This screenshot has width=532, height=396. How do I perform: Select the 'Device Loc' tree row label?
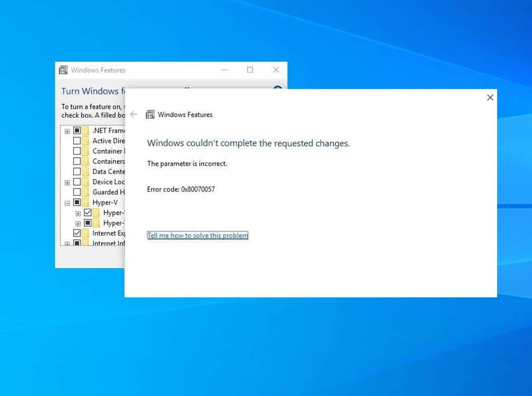(109, 182)
